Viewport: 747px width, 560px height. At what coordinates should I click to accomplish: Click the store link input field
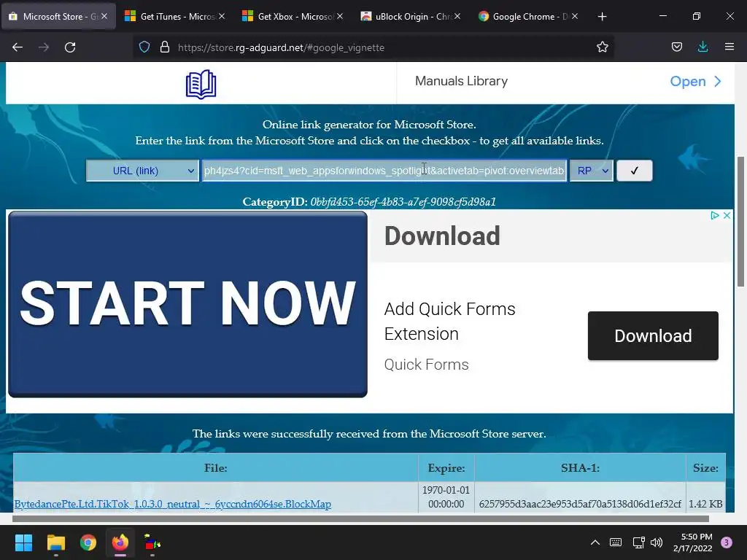[x=384, y=171]
